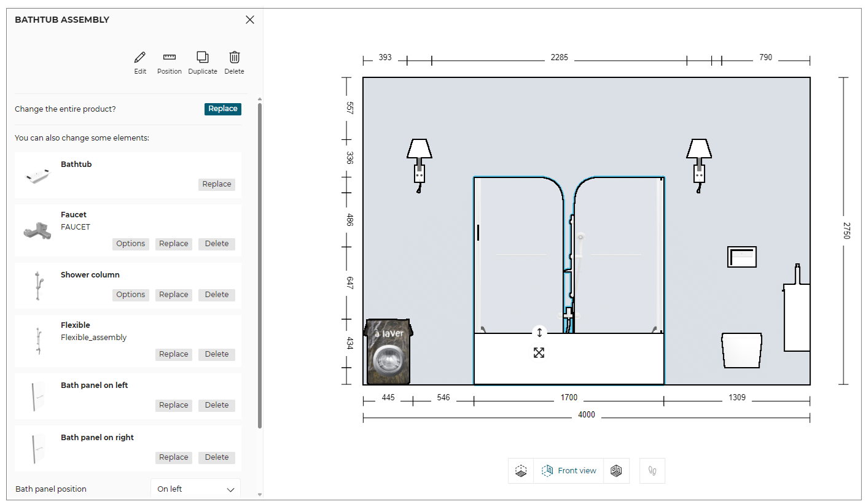Delete the assembly with the trash icon
Viewport: 866px width, 504px height.
pyautogui.click(x=234, y=58)
